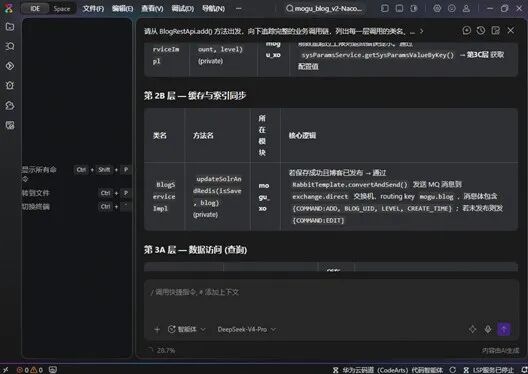528x374 pixels.
Task: Send the message with the purple arrow button
Action: tap(504, 329)
